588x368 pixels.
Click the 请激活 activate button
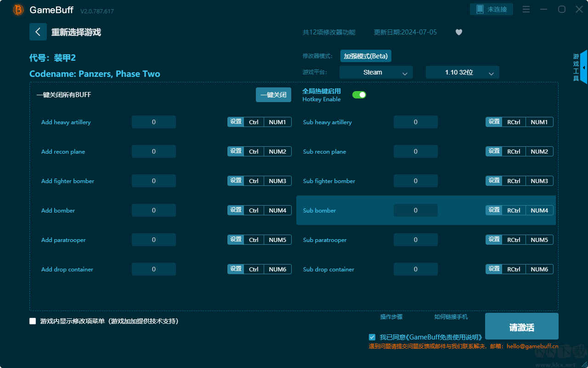click(522, 327)
